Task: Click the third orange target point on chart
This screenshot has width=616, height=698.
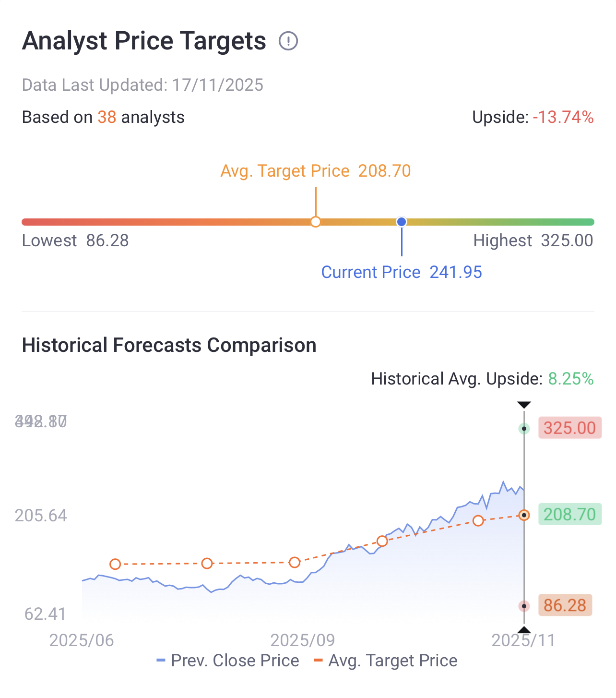Action: 295,562
